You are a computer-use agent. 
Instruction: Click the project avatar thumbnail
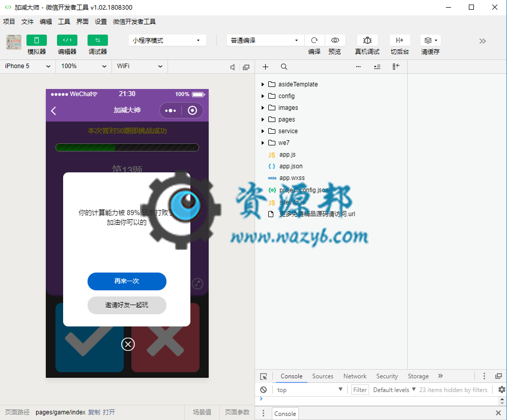(14, 42)
